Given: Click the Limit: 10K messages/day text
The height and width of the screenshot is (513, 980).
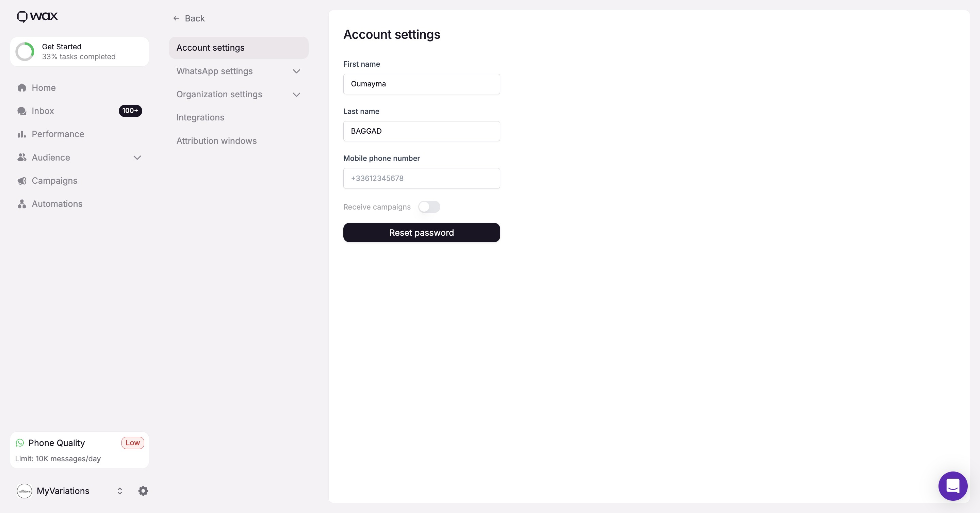Looking at the screenshot, I should [x=58, y=459].
